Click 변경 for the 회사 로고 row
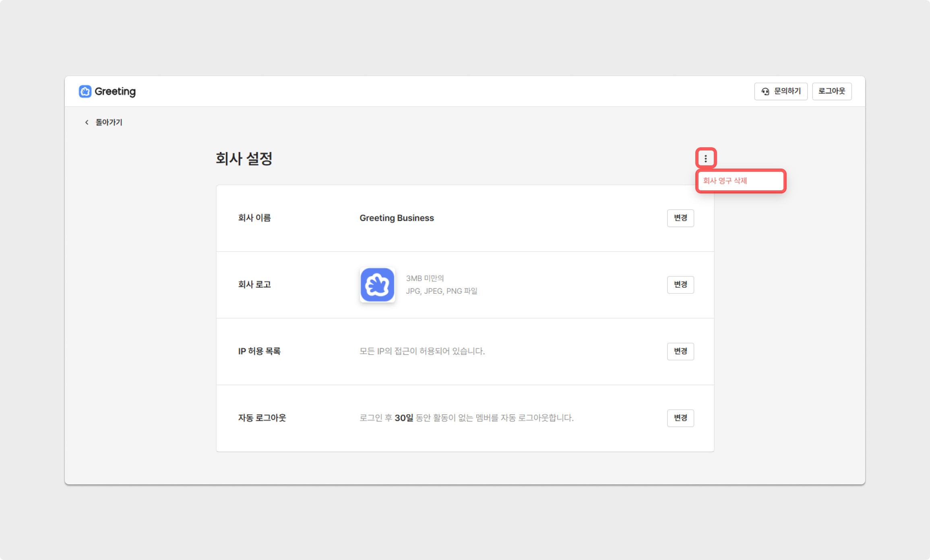The image size is (930, 560). [680, 284]
